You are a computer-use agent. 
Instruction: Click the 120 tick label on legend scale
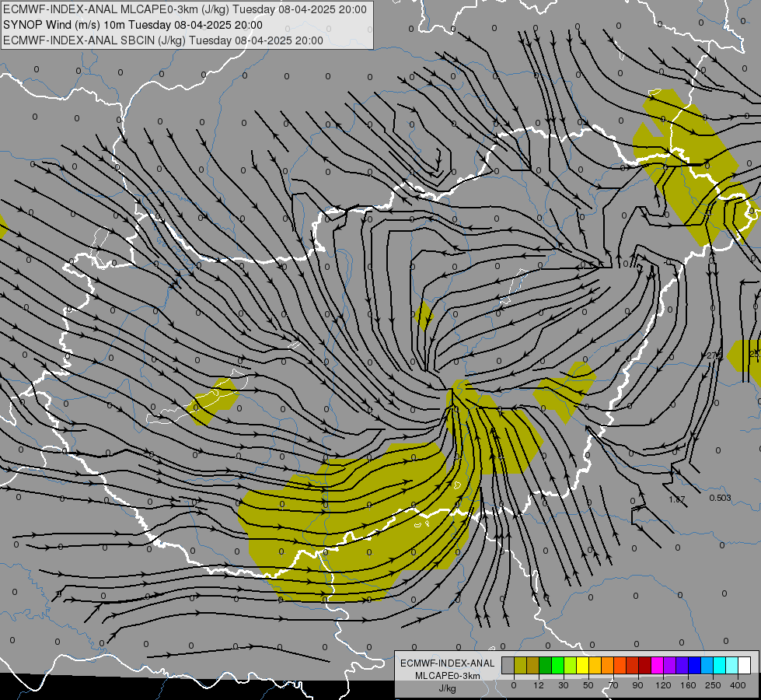664,685
